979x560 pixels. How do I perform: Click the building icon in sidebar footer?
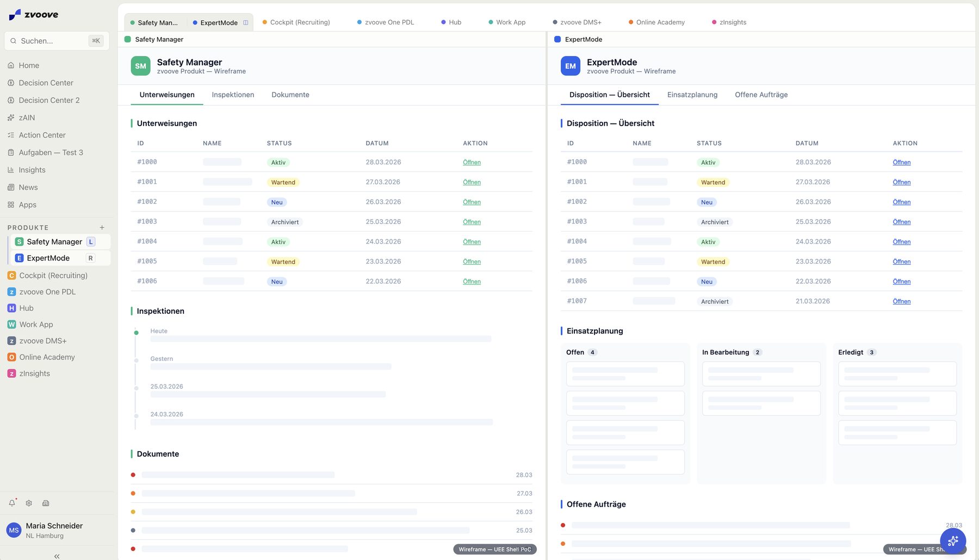point(46,503)
